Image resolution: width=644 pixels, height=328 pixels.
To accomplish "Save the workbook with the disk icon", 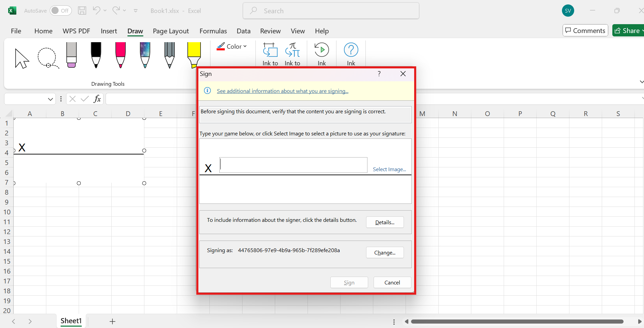I will 82,11.
